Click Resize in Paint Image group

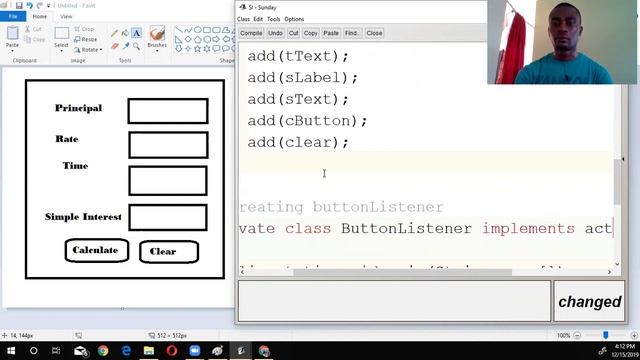pyautogui.click(x=86, y=39)
